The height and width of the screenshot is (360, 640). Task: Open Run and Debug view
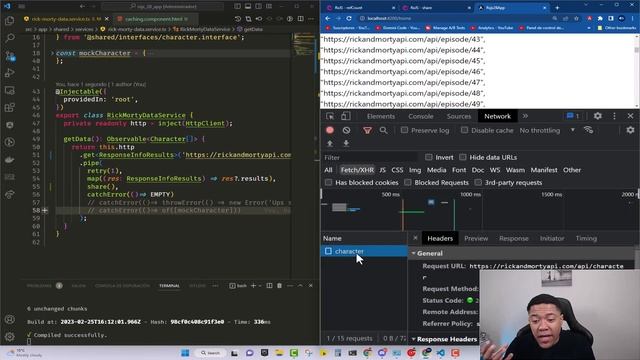pyautogui.click(x=9, y=73)
